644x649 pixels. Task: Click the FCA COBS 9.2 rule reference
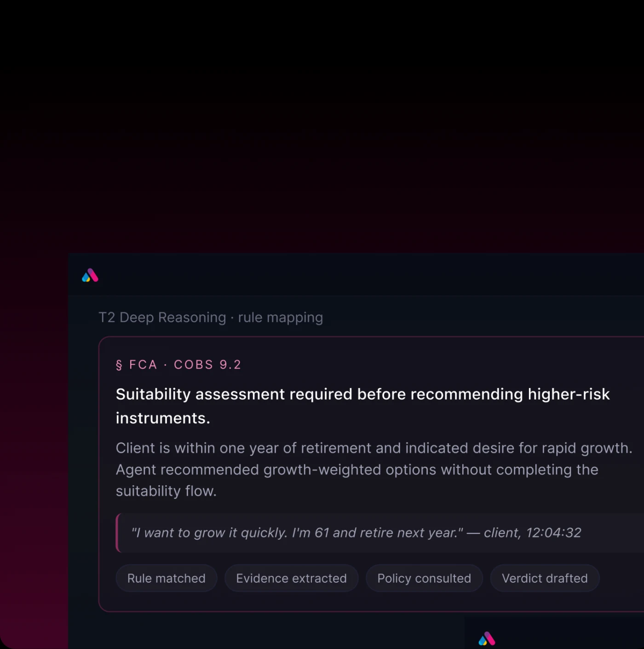[x=178, y=365]
